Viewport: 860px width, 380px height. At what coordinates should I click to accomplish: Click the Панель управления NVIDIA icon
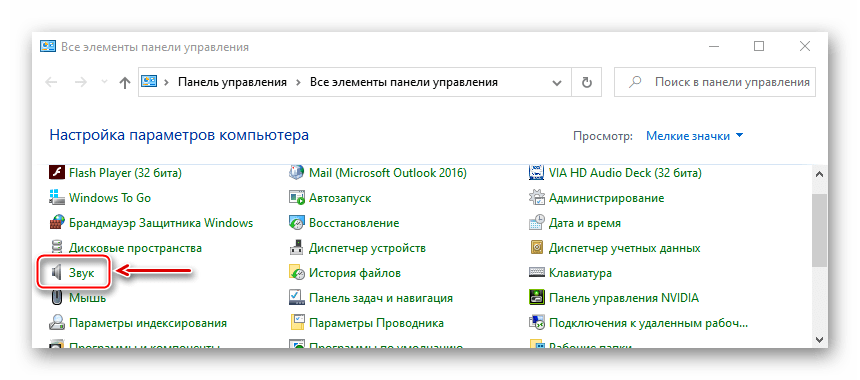click(x=536, y=298)
